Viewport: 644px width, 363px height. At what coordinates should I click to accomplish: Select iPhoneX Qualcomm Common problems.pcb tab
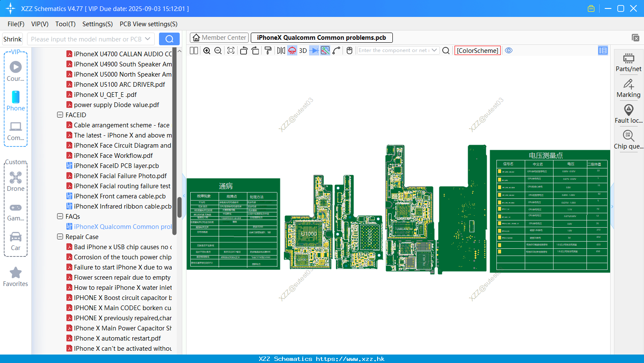coord(321,38)
